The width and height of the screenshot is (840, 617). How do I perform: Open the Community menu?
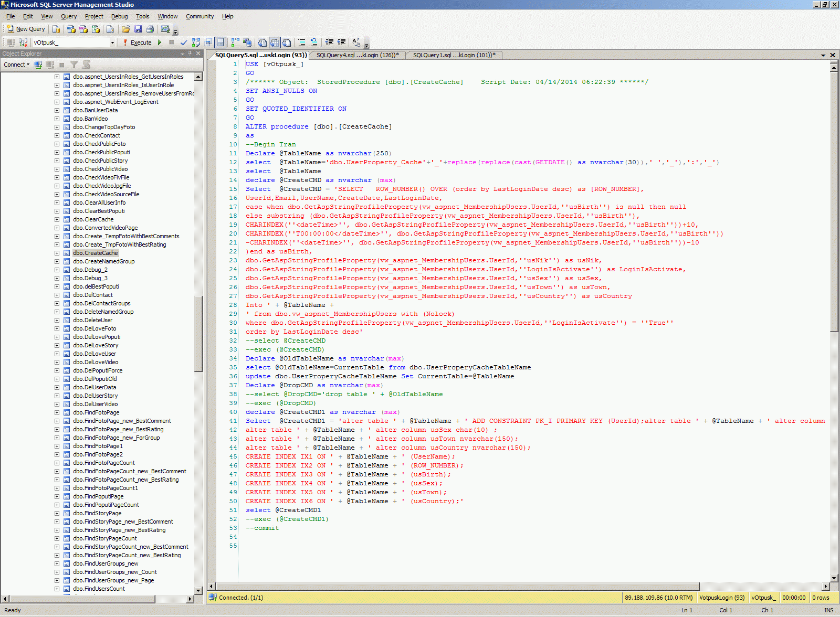(199, 16)
